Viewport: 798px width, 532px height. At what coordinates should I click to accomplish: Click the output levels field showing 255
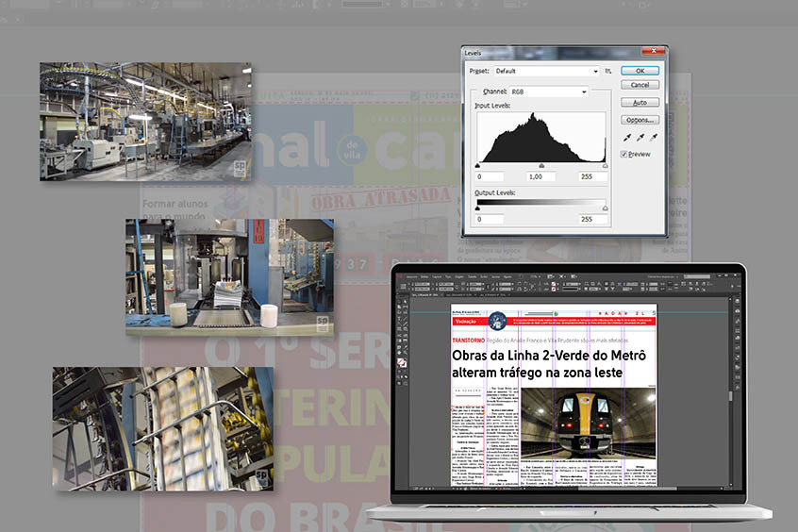[593, 219]
